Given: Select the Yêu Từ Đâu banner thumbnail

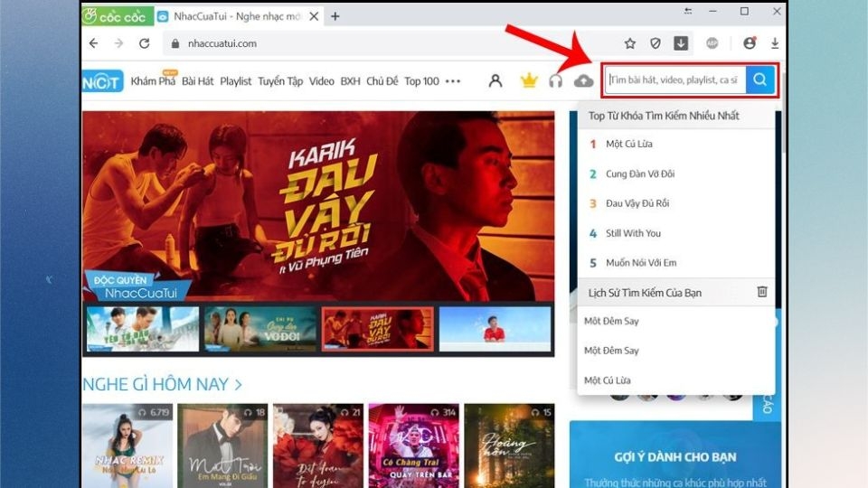Looking at the screenshot, I should [x=143, y=329].
